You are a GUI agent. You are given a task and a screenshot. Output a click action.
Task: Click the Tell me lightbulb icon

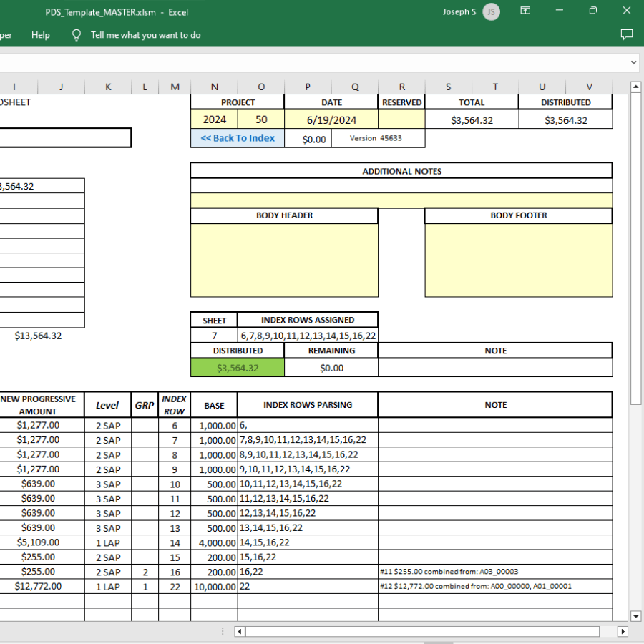pyautogui.click(x=77, y=35)
